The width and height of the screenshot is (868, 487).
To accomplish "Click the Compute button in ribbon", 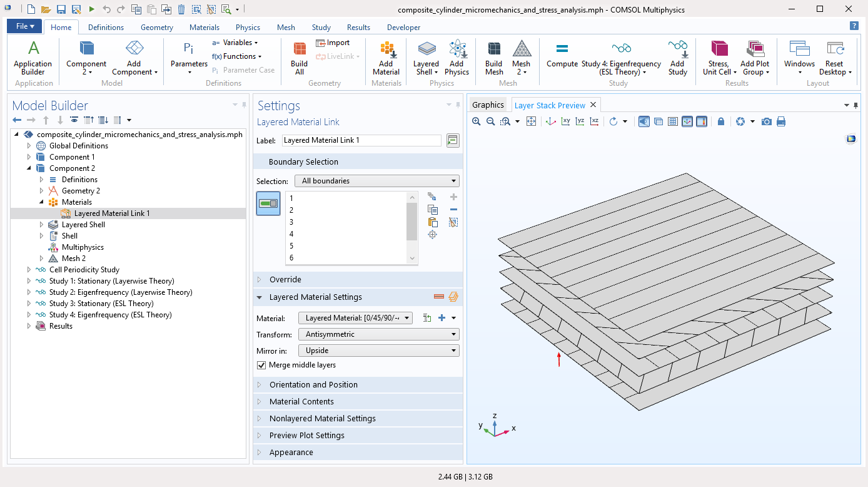I will [562, 55].
